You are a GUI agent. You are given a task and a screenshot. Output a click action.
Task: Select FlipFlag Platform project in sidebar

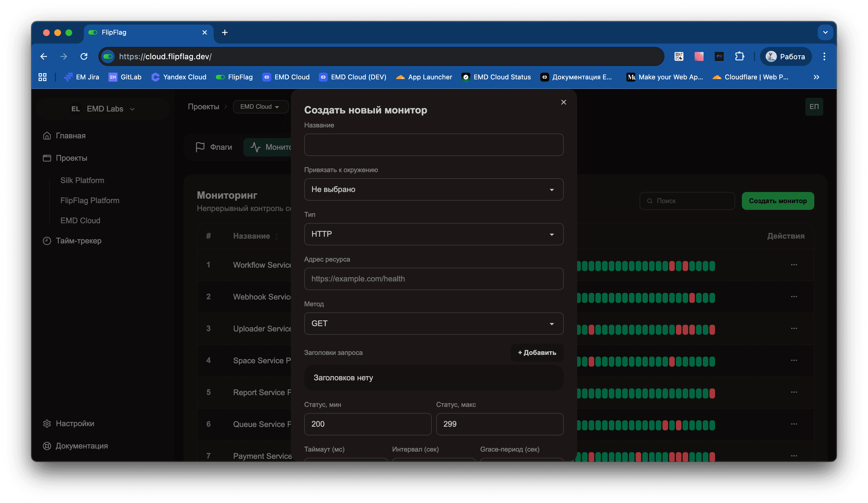89,200
